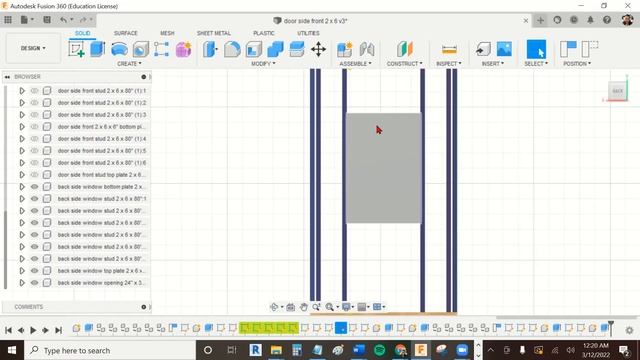Screen dimensions: 640x360
Task: Open the Create dropdown menu
Action: 129,64
